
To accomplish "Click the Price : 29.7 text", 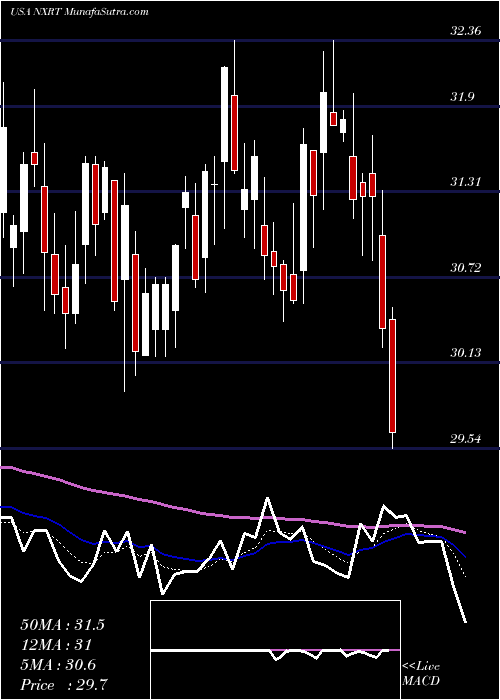I will [x=62, y=685].
